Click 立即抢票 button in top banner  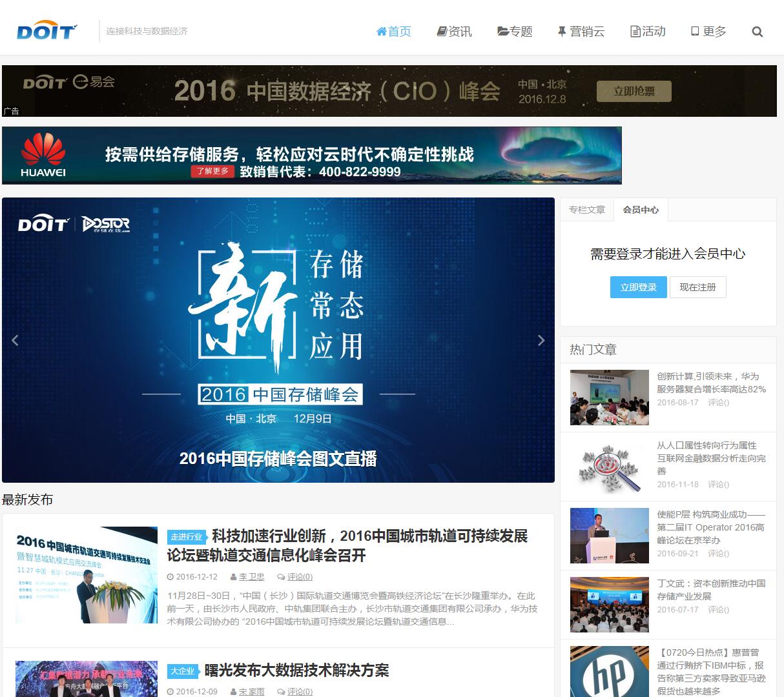coord(634,91)
